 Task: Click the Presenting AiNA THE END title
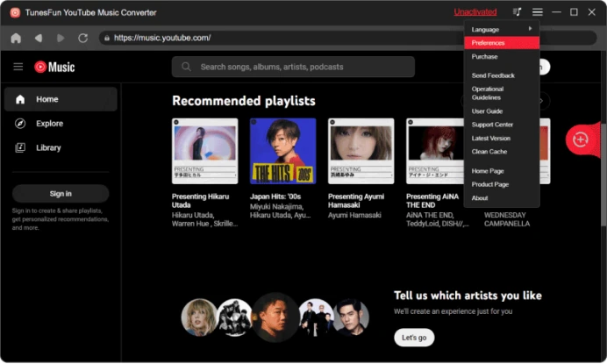(432, 201)
